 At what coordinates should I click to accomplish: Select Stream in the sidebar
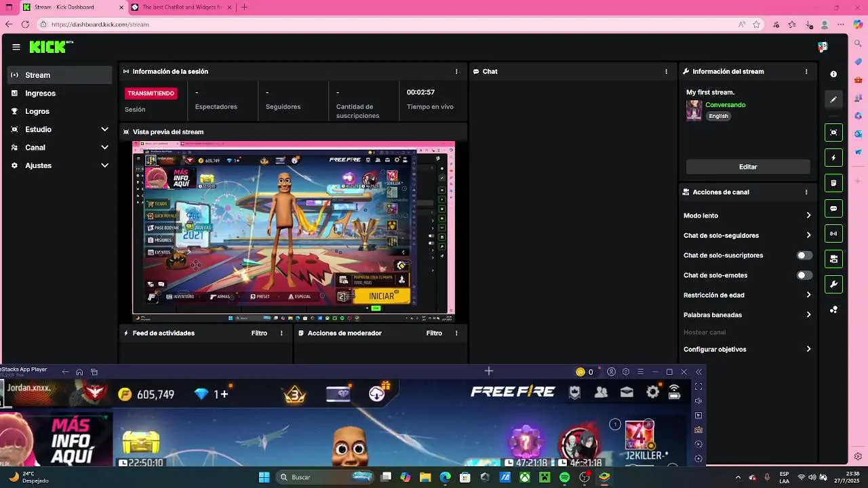tap(60, 75)
